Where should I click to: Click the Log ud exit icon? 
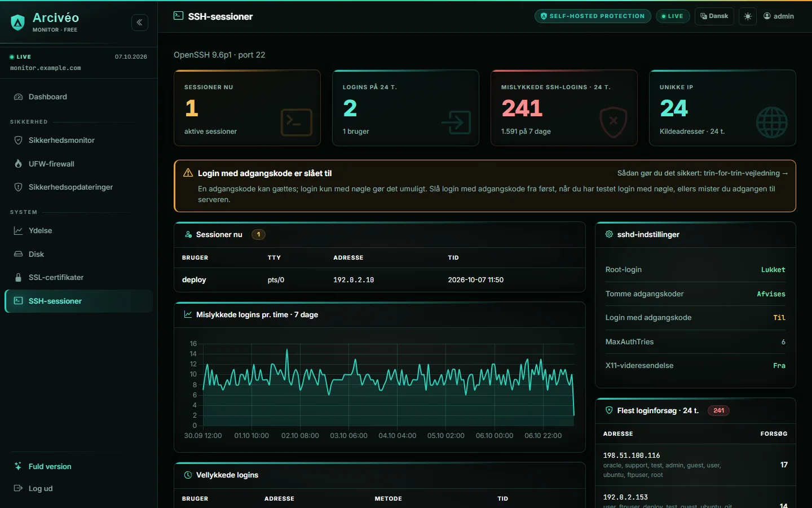[18, 489]
